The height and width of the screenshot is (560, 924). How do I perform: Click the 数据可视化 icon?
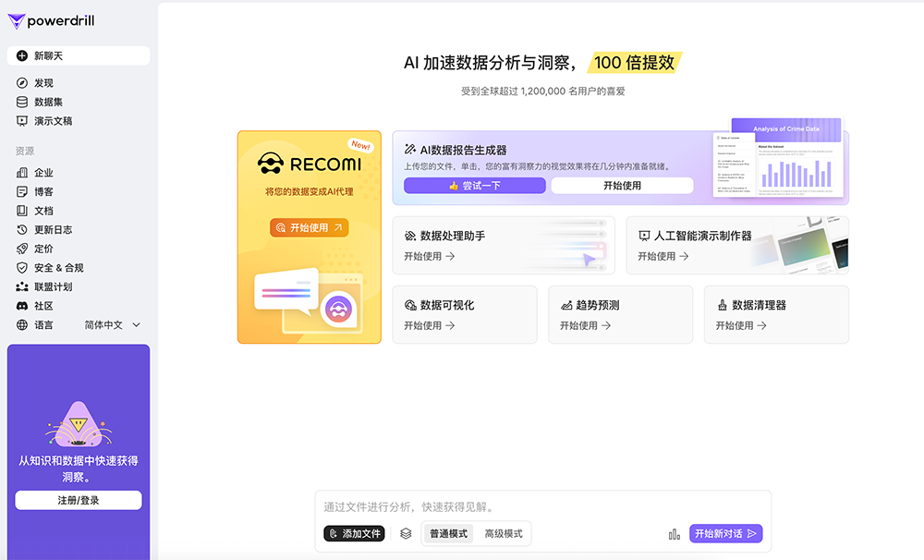click(x=410, y=305)
